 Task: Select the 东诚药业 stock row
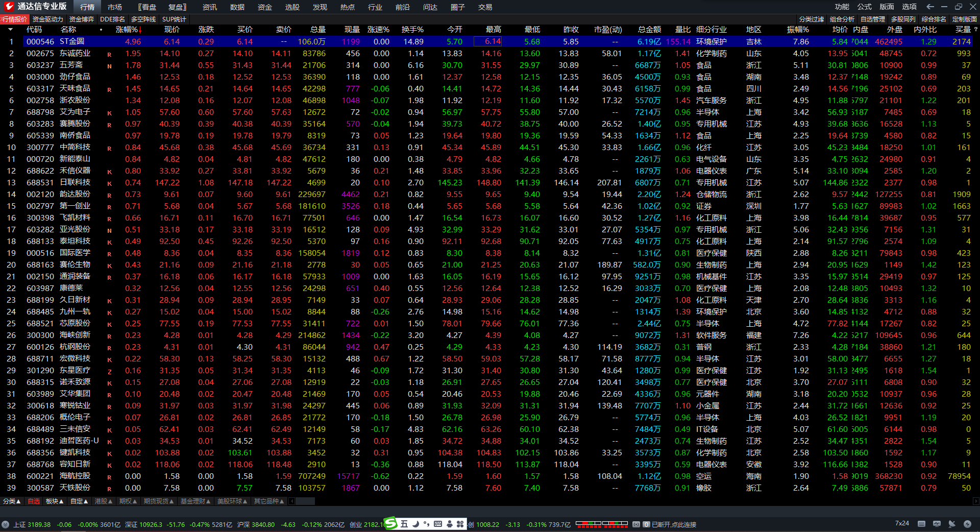click(486, 53)
